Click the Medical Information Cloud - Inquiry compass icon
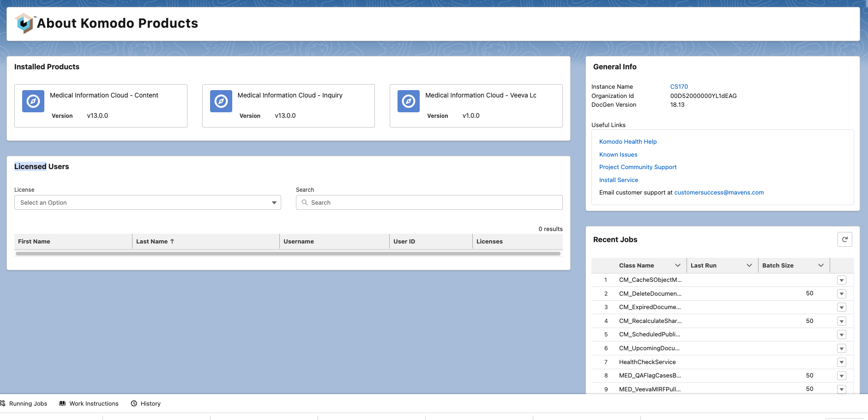Viewport: 868px width, 420px height. click(221, 101)
